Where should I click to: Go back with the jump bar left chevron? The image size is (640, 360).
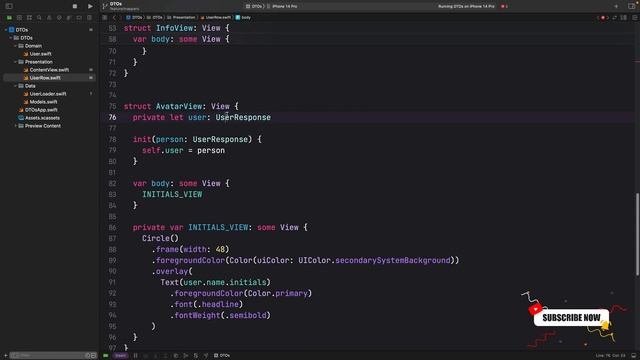[x=114, y=18]
